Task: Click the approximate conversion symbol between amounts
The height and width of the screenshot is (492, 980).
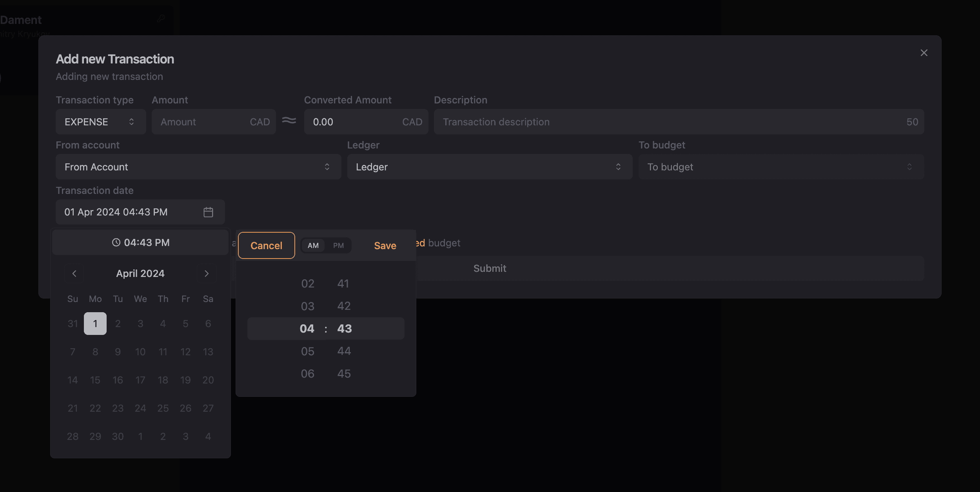Action: [289, 121]
